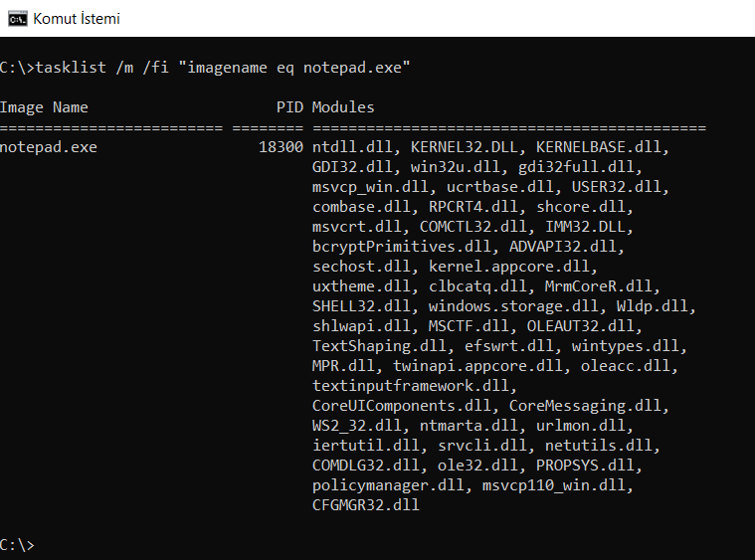
Task: Click the Image Name column header
Action: 45,107
